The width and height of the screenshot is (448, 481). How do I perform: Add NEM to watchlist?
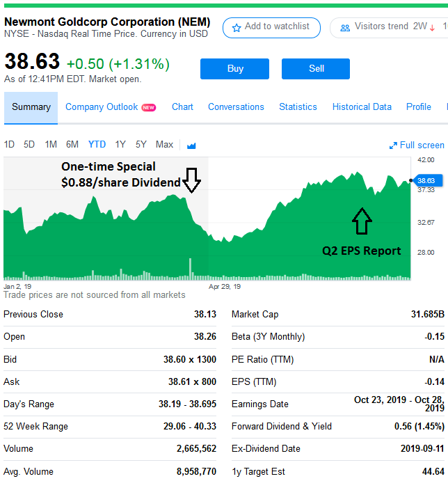pyautogui.click(x=272, y=28)
